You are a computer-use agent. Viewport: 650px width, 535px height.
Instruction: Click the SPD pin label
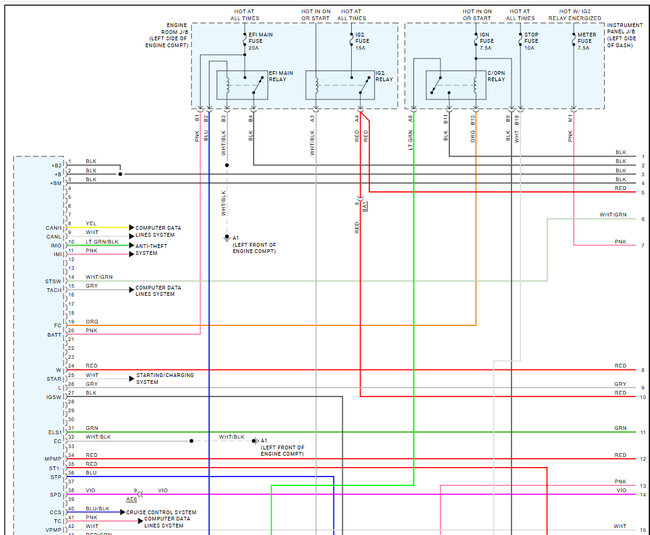[x=56, y=495]
